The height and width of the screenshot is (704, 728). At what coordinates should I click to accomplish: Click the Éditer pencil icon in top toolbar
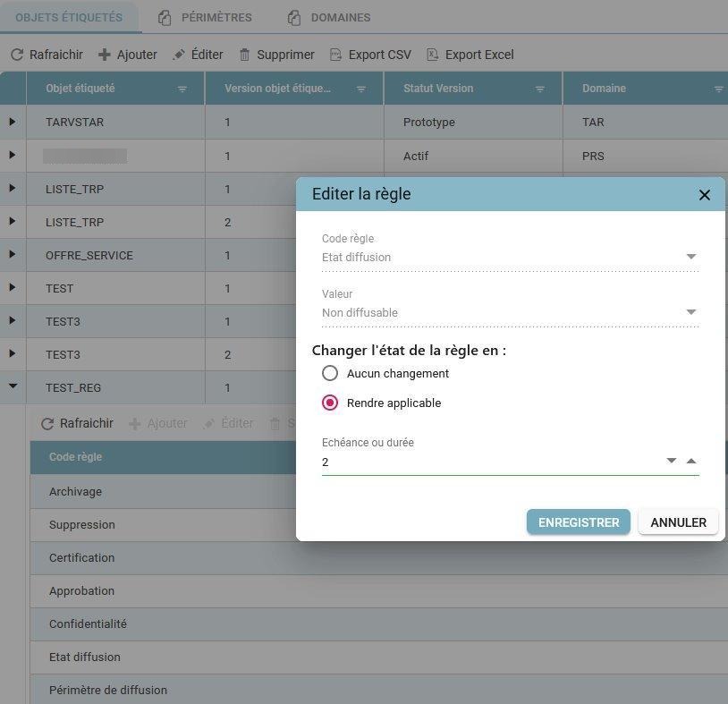pos(179,55)
